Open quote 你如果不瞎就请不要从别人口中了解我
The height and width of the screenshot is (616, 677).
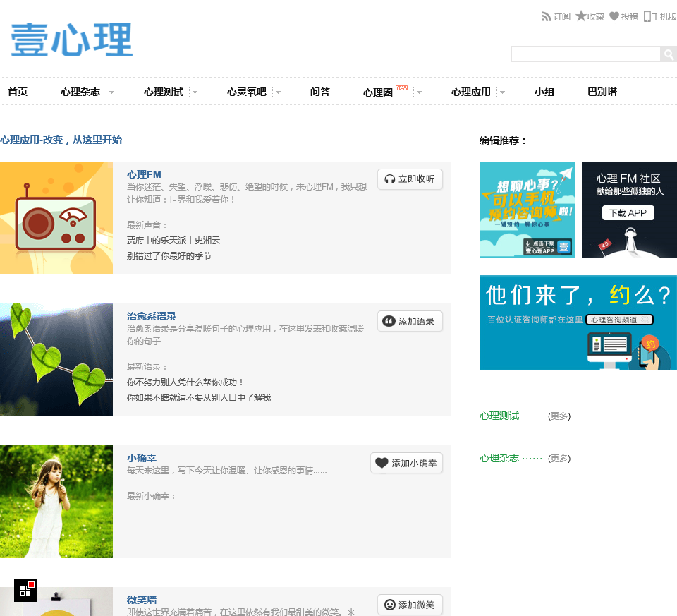pyautogui.click(x=199, y=397)
